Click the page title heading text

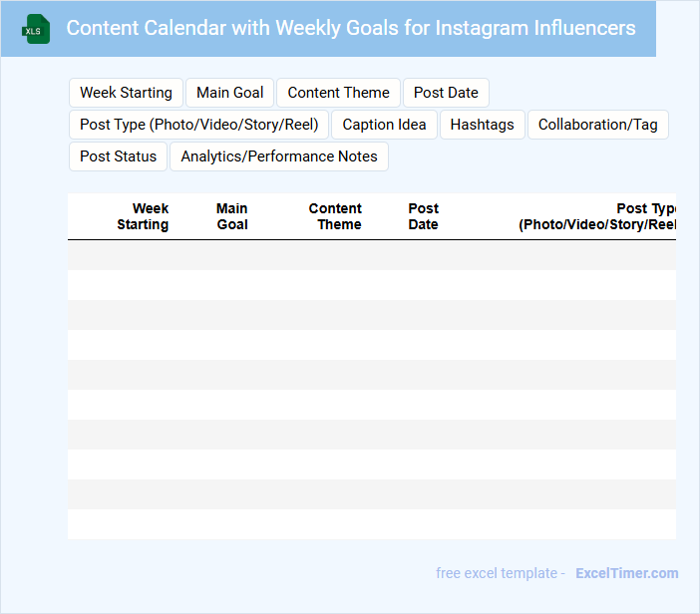click(350, 28)
